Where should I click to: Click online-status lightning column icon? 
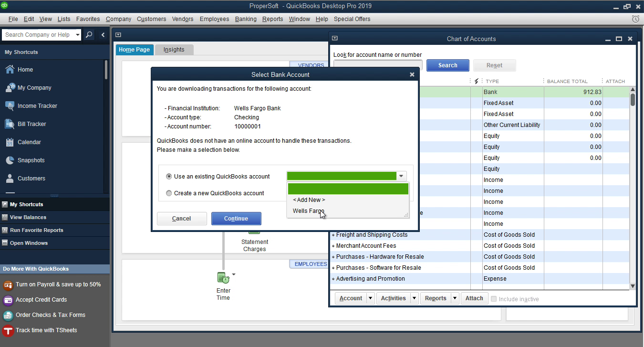tap(476, 81)
